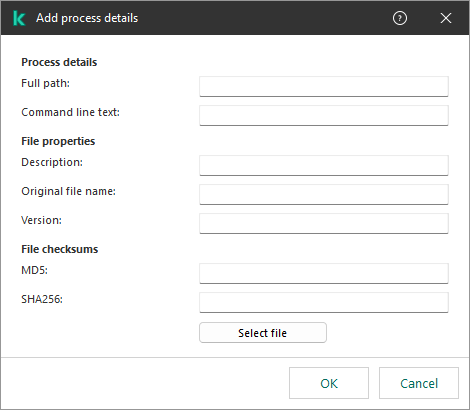
Task: Click the 'MD5:' label
Action: (35, 270)
